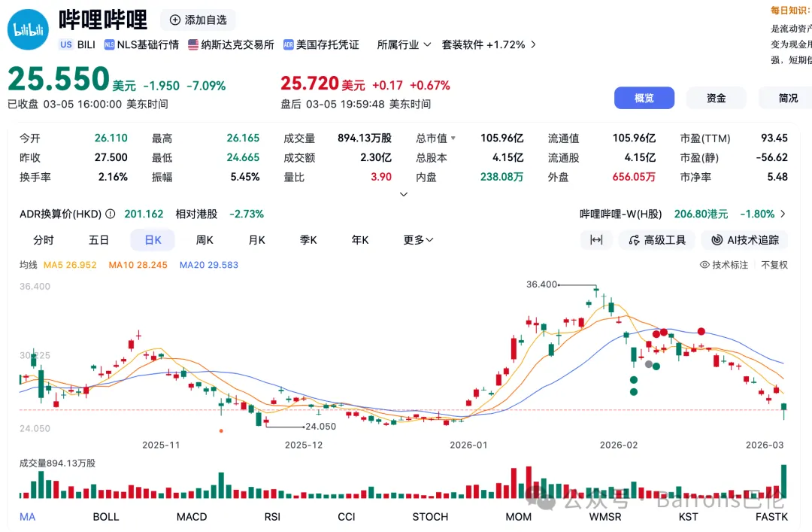Image resolution: width=812 pixels, height=532 pixels.
Task: Click the MA5 26.952 legend value
Action: click(70, 265)
